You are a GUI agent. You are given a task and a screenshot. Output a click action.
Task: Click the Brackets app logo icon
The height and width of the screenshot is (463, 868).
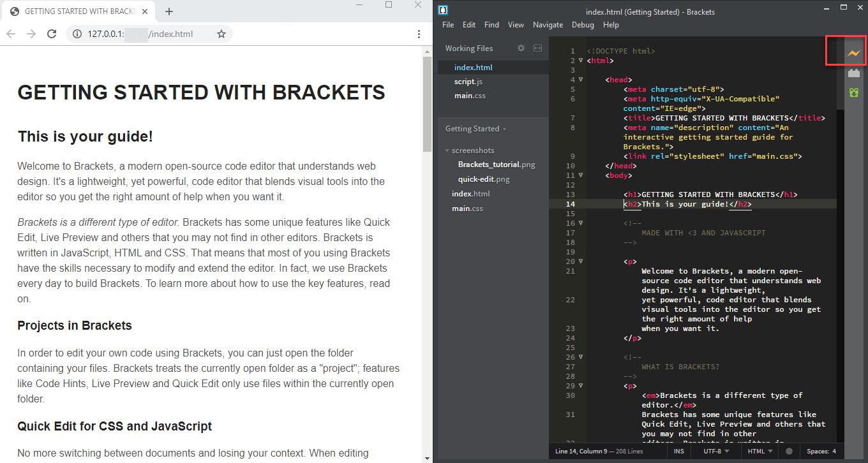[x=443, y=10]
